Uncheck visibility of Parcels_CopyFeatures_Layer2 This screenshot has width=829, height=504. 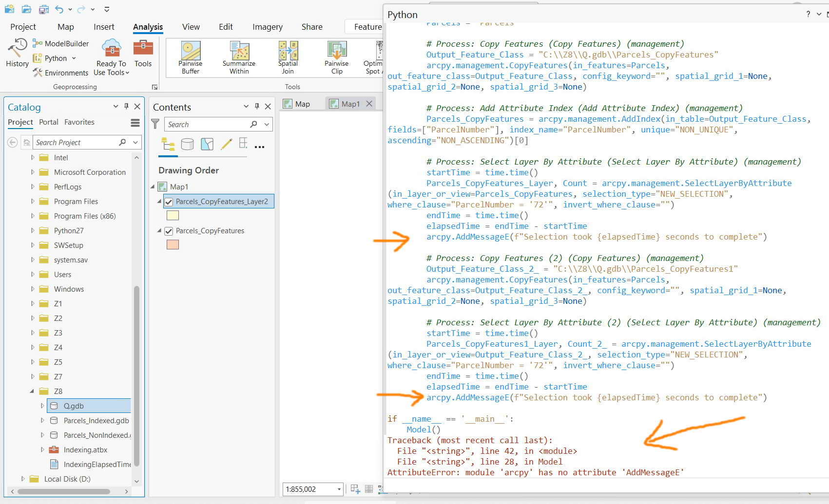click(168, 201)
